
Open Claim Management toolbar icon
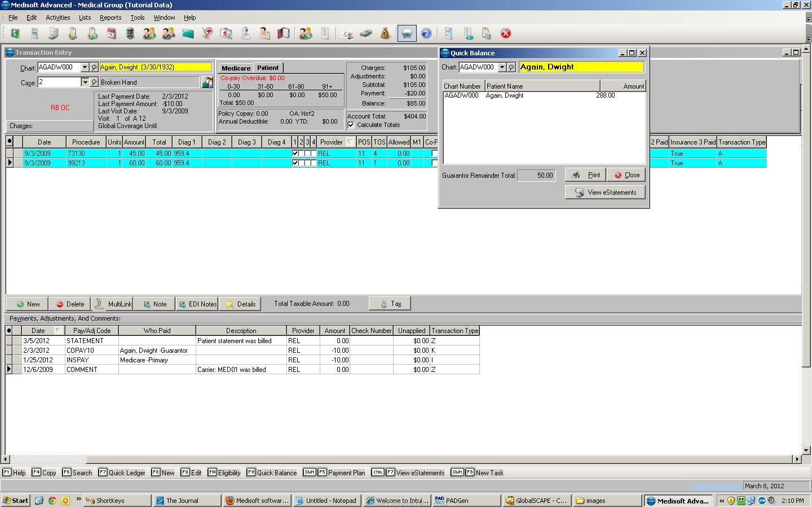(x=34, y=33)
